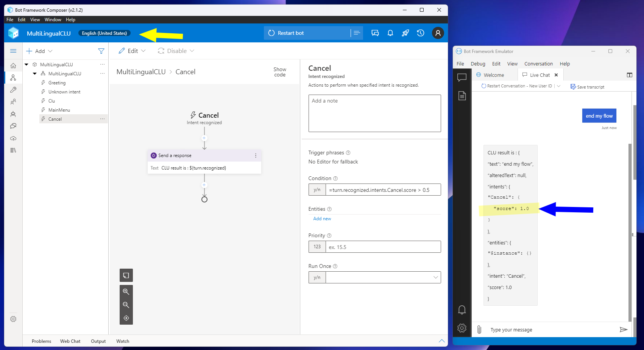The width and height of the screenshot is (644, 350).
Task: Open the Conversation menu in the Emulator
Action: [x=538, y=64]
